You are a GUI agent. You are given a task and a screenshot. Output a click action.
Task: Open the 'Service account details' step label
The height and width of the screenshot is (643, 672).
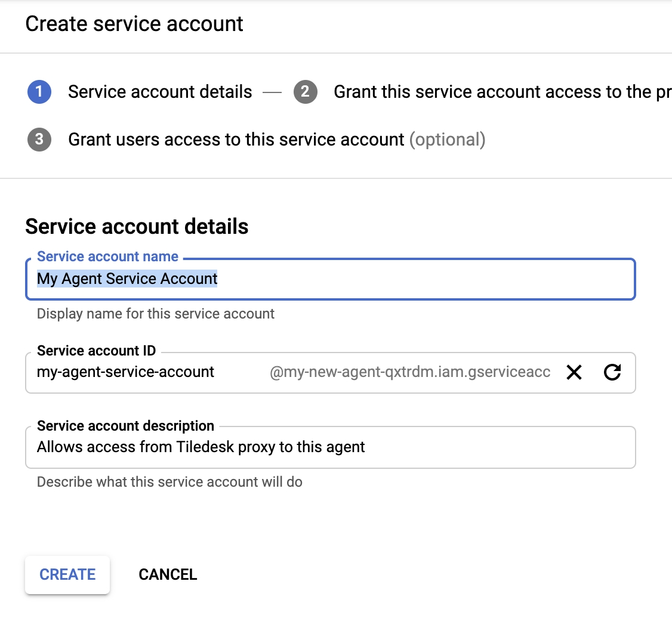click(160, 92)
